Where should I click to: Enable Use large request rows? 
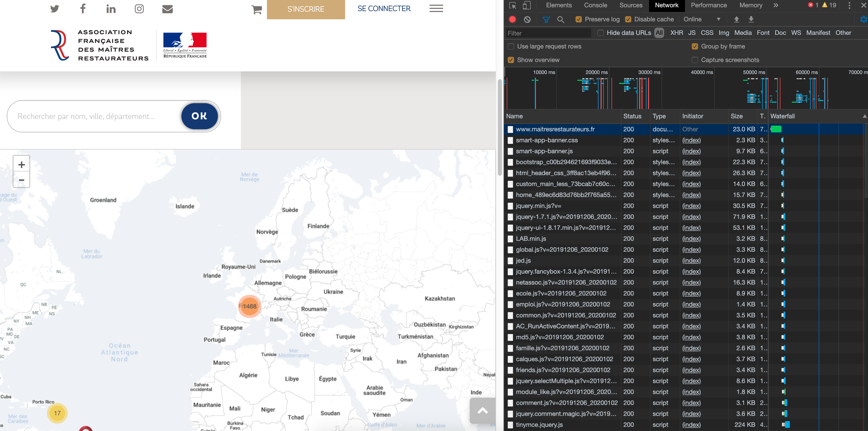tap(511, 46)
